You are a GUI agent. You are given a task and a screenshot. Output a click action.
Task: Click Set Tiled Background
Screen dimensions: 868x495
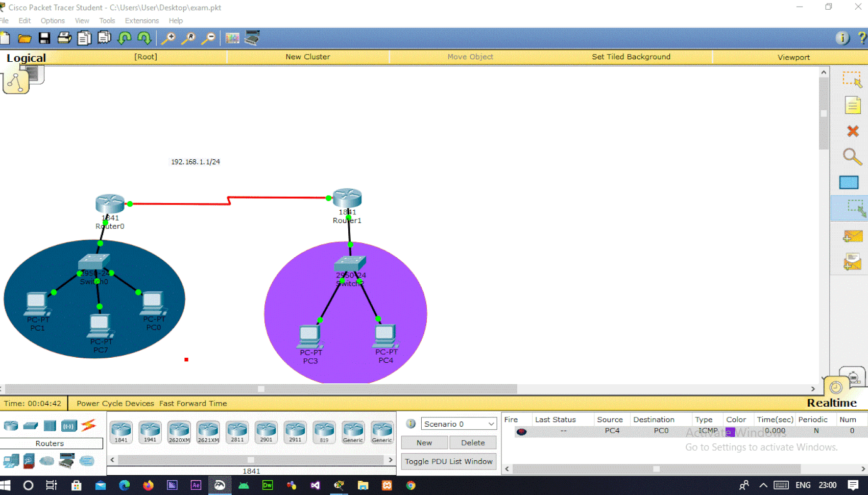click(x=631, y=57)
